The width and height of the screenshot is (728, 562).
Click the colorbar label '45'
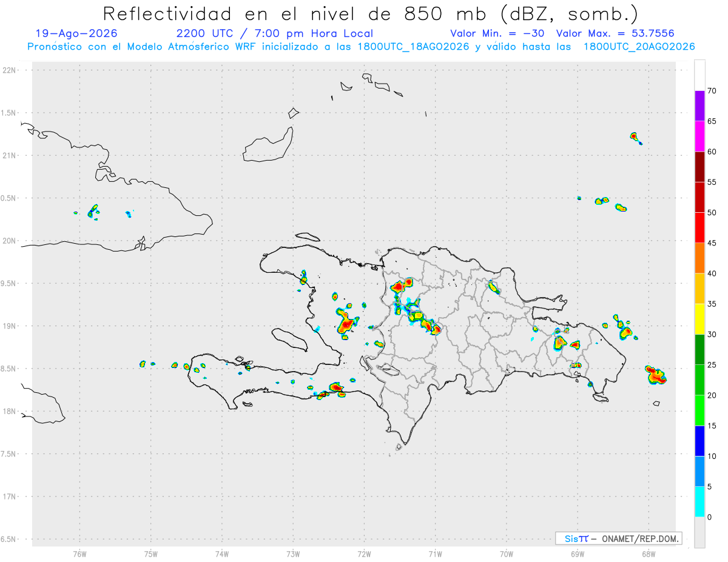click(x=712, y=243)
